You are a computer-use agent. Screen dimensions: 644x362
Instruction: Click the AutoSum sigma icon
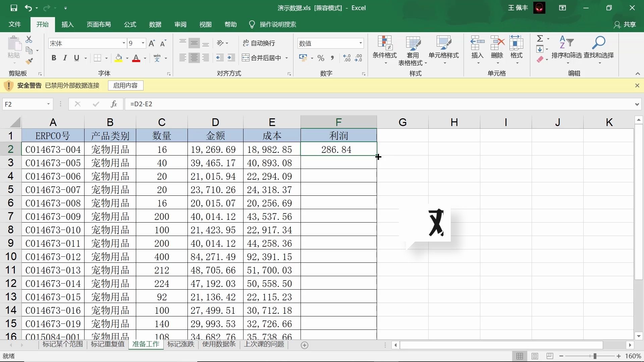pos(540,39)
